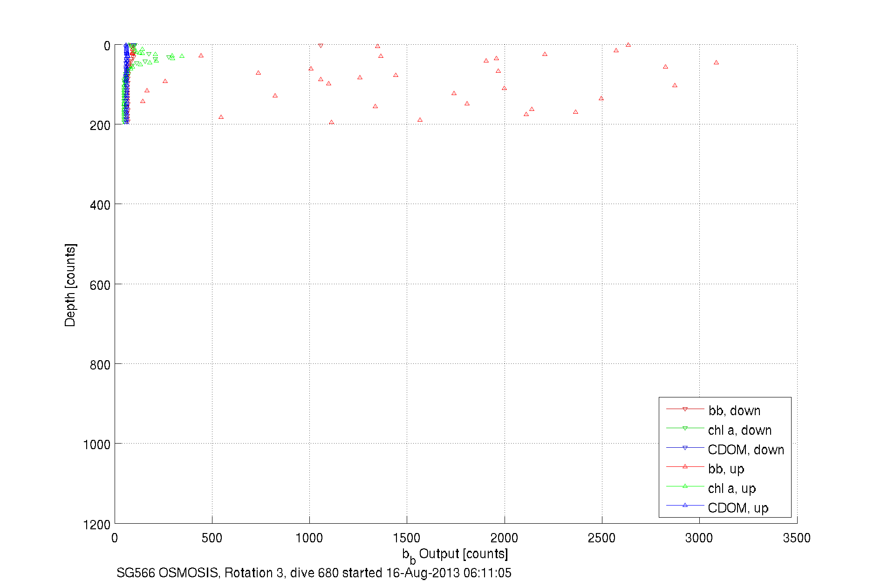The width and height of the screenshot is (881, 588).
Task: Click y-axis tick label 800
Action: 100,365
